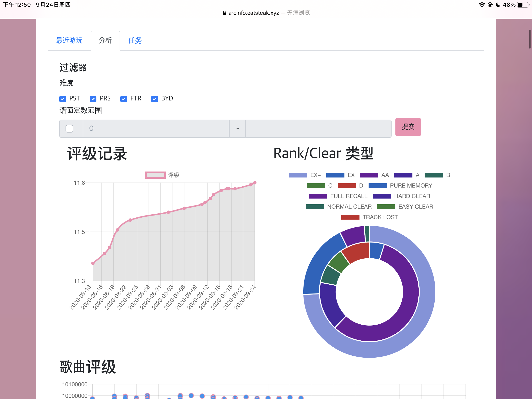Click the minimum constant field showing 0
532x399 pixels.
pos(156,129)
